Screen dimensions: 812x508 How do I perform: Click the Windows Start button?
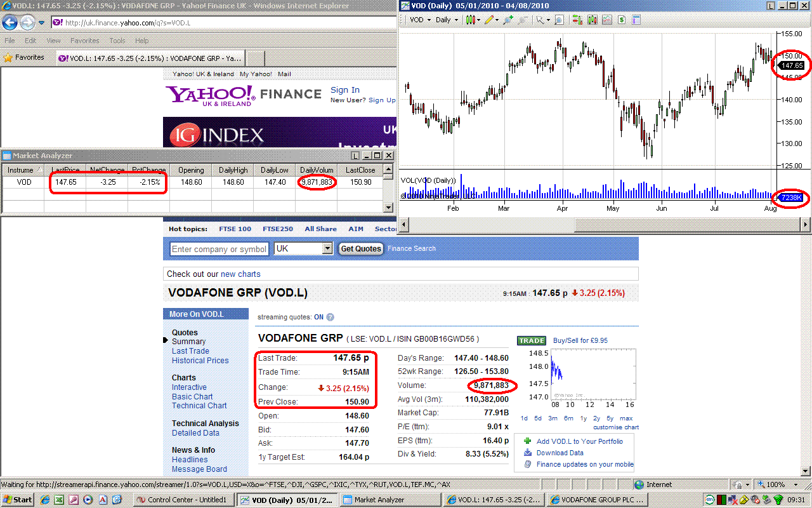point(18,500)
